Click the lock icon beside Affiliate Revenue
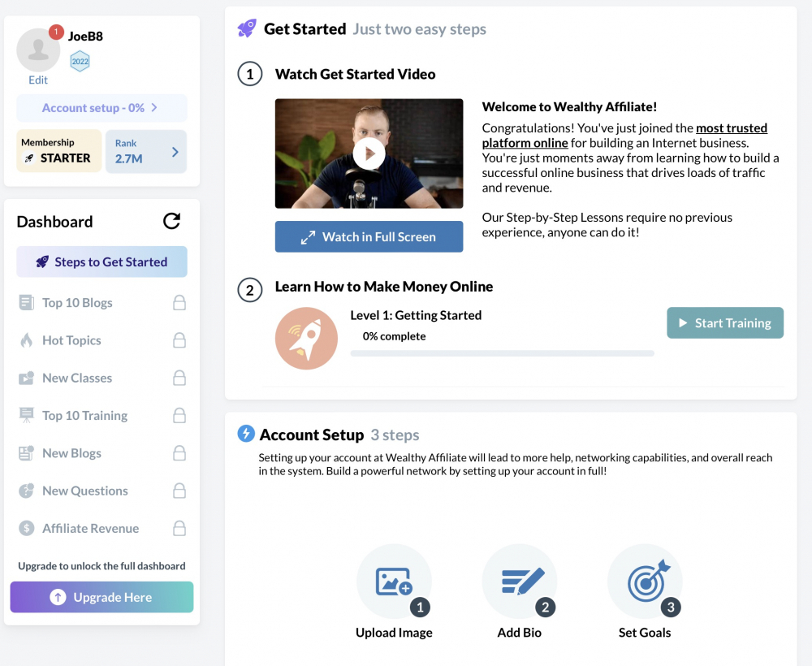This screenshot has width=812, height=666. click(179, 528)
